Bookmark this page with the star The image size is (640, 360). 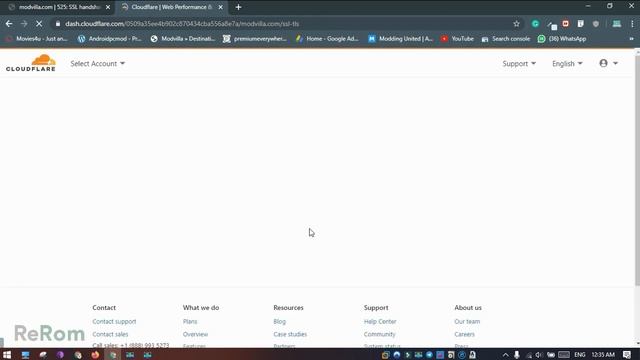point(516,24)
